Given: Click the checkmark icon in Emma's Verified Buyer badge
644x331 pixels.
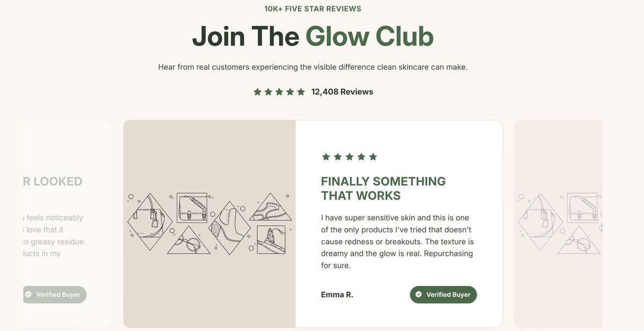Looking at the screenshot, I should point(419,295).
